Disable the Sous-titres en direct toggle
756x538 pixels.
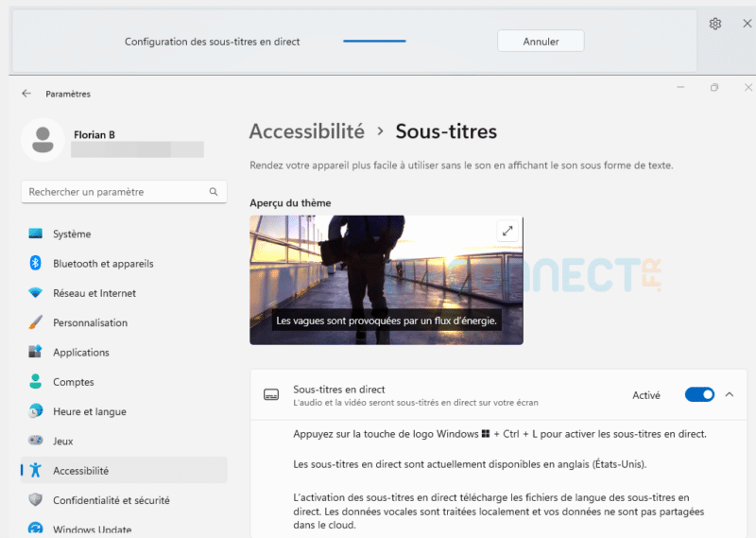coord(699,395)
